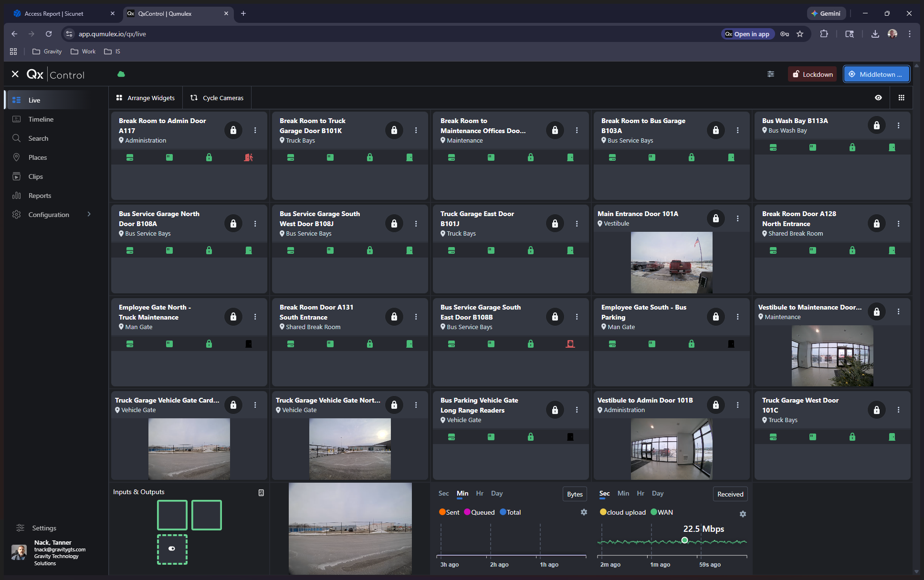Image resolution: width=924 pixels, height=580 pixels.
Task: Click the green point on the bandwidth graph
Action: click(x=684, y=540)
